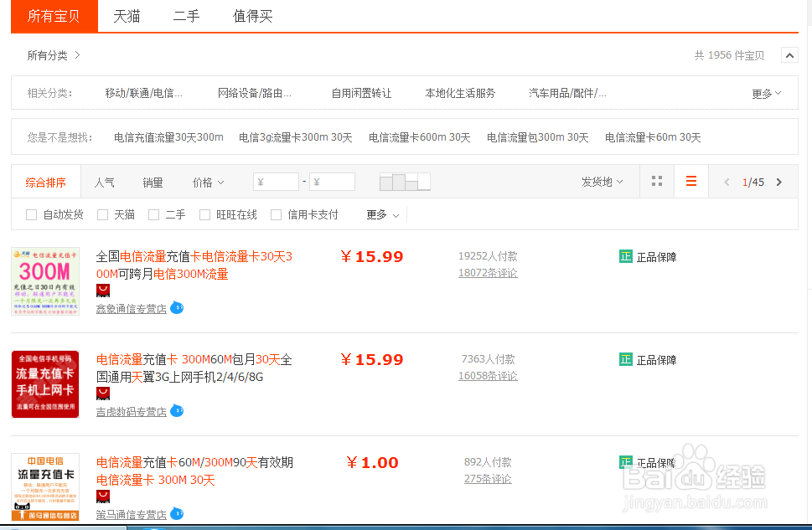The width and height of the screenshot is (812, 530).
Task: Check the 旺旺在线 filter box
Action: 204,215
